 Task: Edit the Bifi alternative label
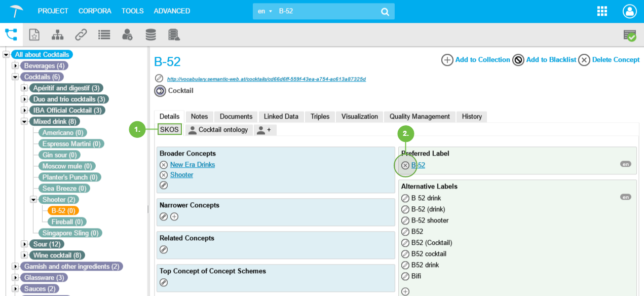[405, 276]
